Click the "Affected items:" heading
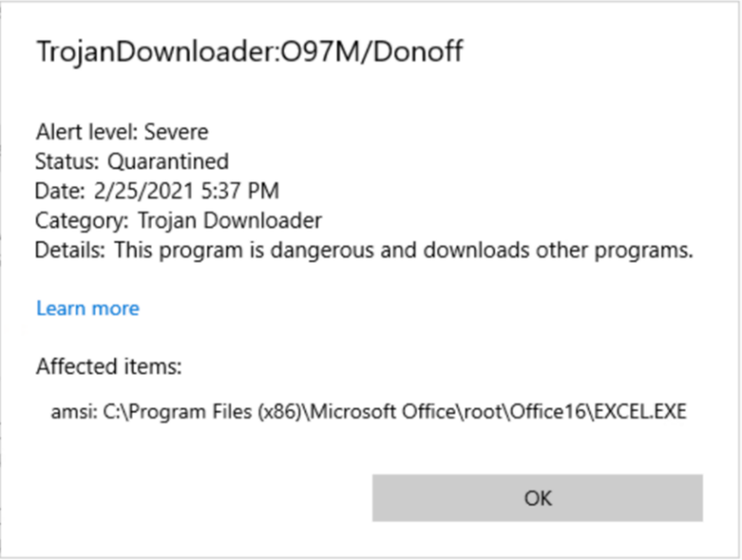Viewport: 742px width, 560px height. (x=109, y=366)
